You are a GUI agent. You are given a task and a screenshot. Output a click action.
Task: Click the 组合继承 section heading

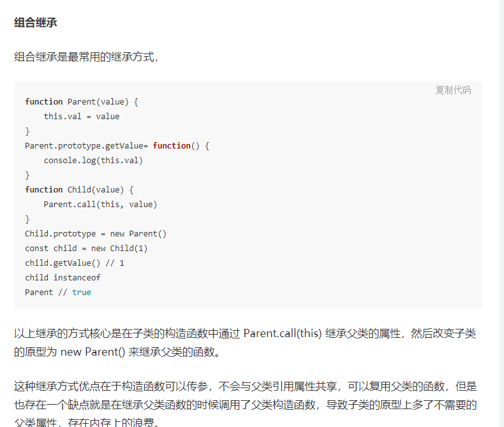[35, 22]
